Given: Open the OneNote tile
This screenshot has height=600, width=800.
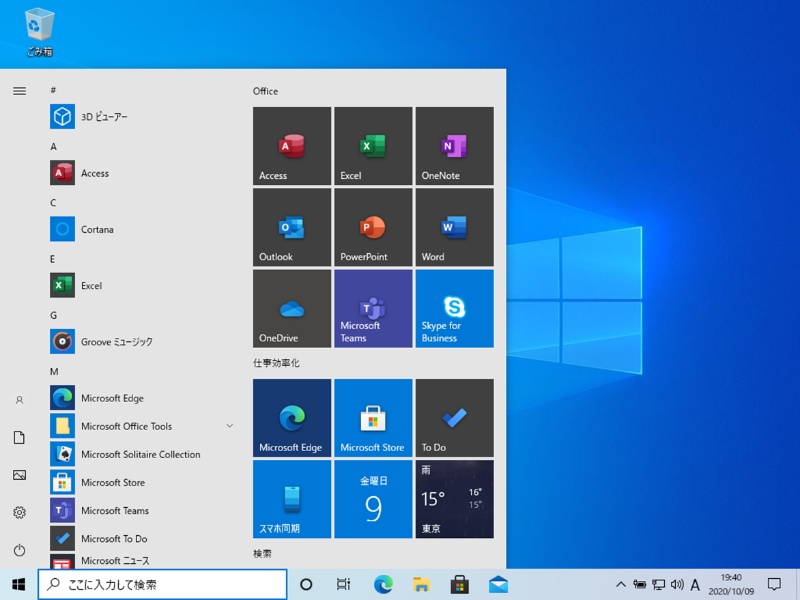Looking at the screenshot, I should (454, 146).
